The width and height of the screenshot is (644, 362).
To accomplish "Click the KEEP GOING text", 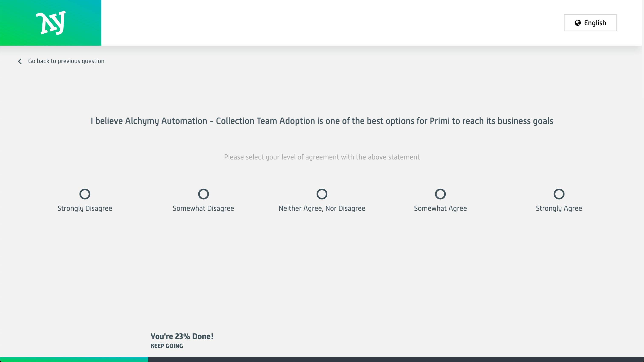I will click(167, 346).
